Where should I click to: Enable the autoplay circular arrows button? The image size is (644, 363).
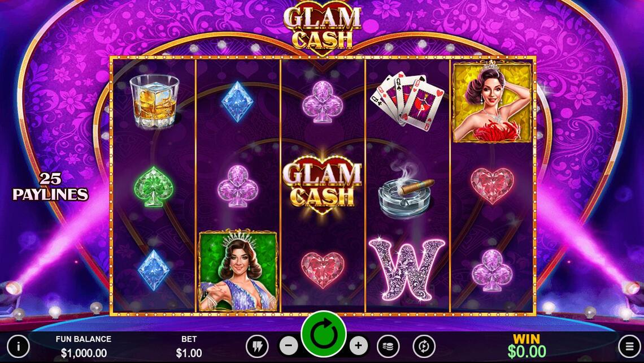424,346
